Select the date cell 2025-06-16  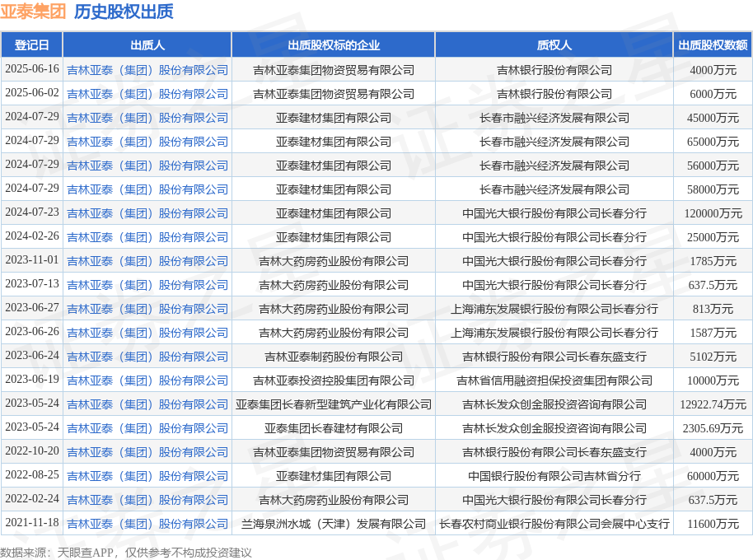[x=32, y=69]
